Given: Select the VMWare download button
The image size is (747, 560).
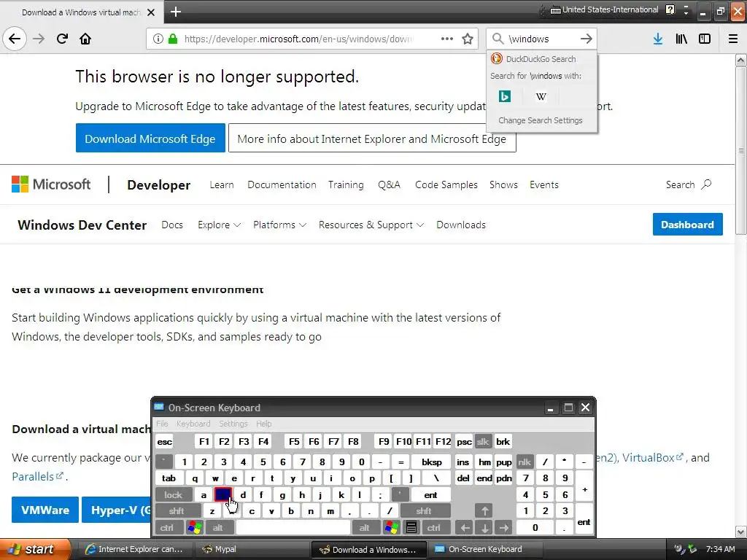Looking at the screenshot, I should point(45,510).
